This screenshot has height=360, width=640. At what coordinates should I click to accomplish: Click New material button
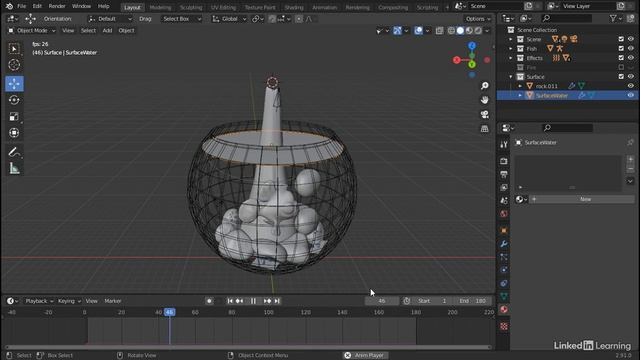pos(582,199)
